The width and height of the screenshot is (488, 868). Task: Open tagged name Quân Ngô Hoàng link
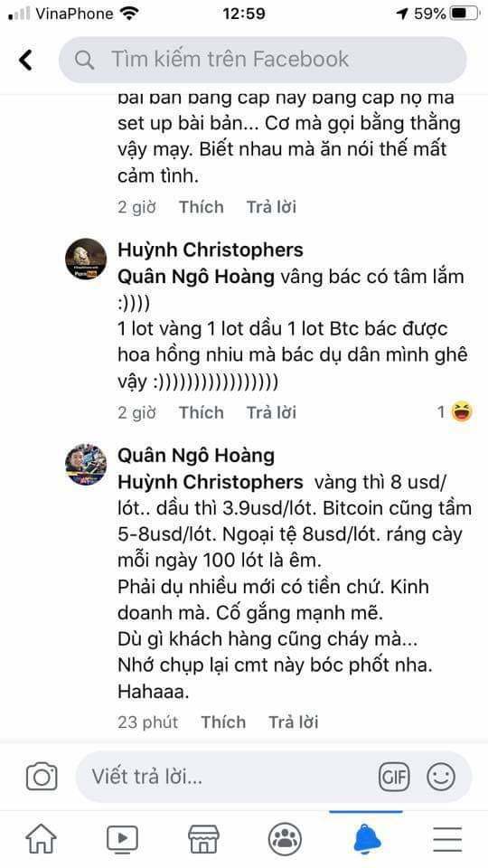pos(196,277)
